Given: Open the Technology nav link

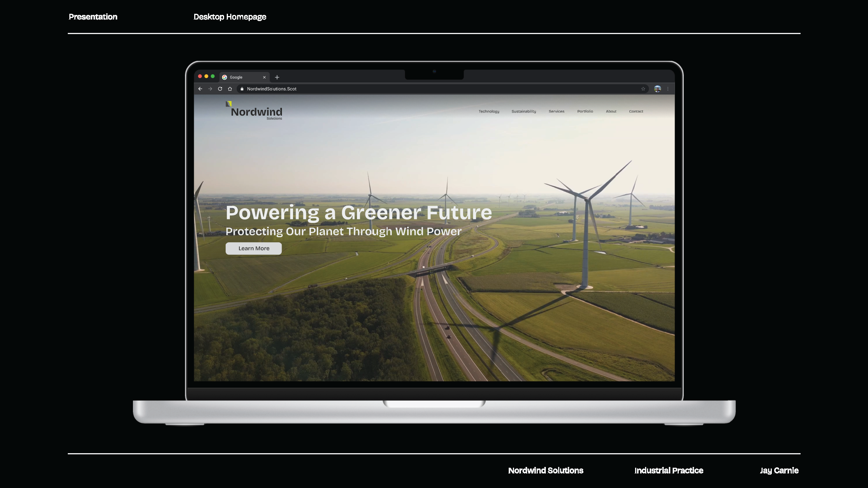Looking at the screenshot, I should (x=489, y=111).
